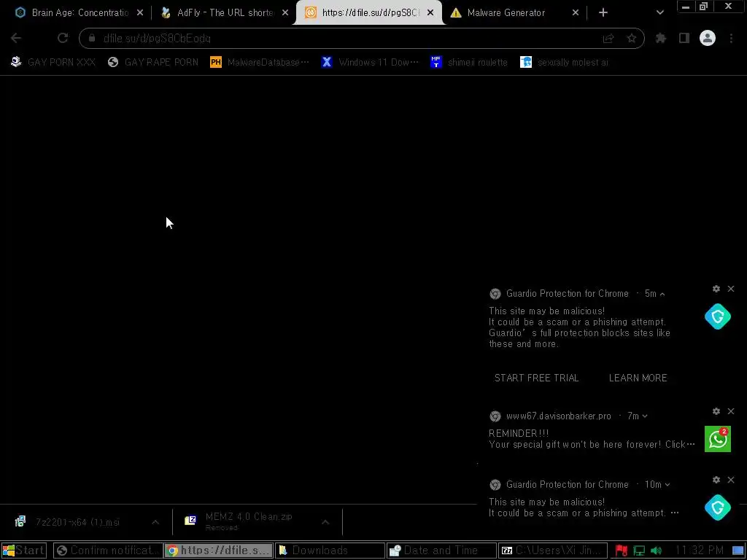The width and height of the screenshot is (747, 560).
Task: Open the tab search dropdown arrow
Action: tap(659, 13)
